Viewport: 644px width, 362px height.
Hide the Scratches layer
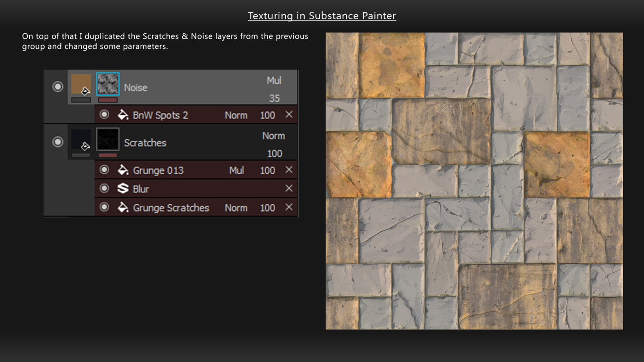tap(58, 142)
